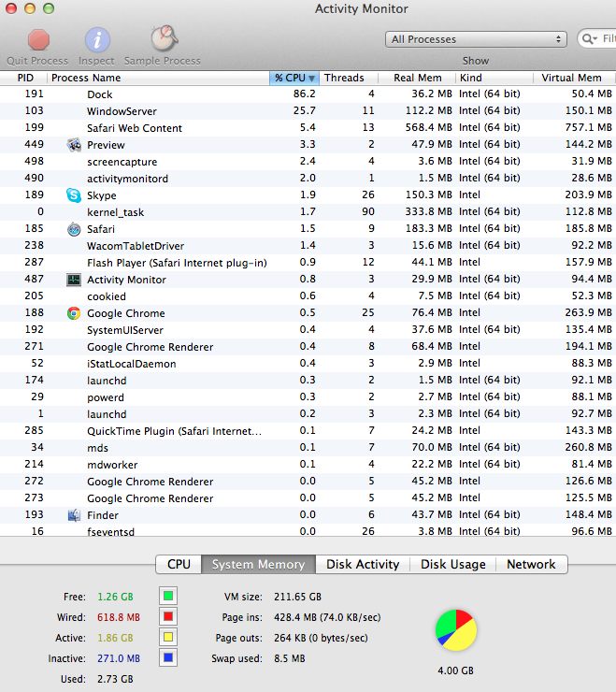Click the Google Chrome icon in row 188
The image size is (616, 692).
74,313
